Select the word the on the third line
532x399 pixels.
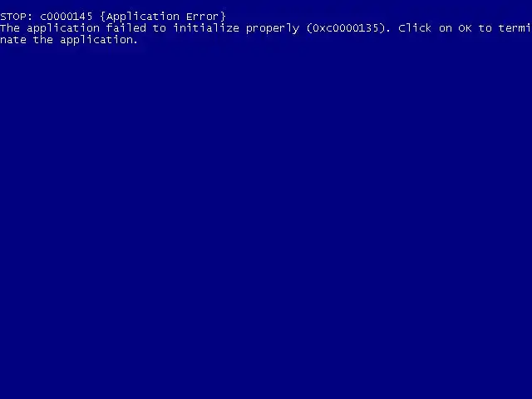click(x=43, y=40)
